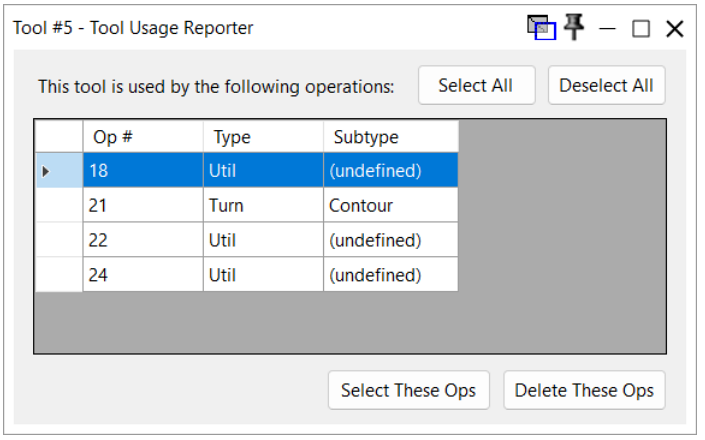Sort by the Type column header
Image resolution: width=705 pixels, height=440 pixels.
coord(263,137)
